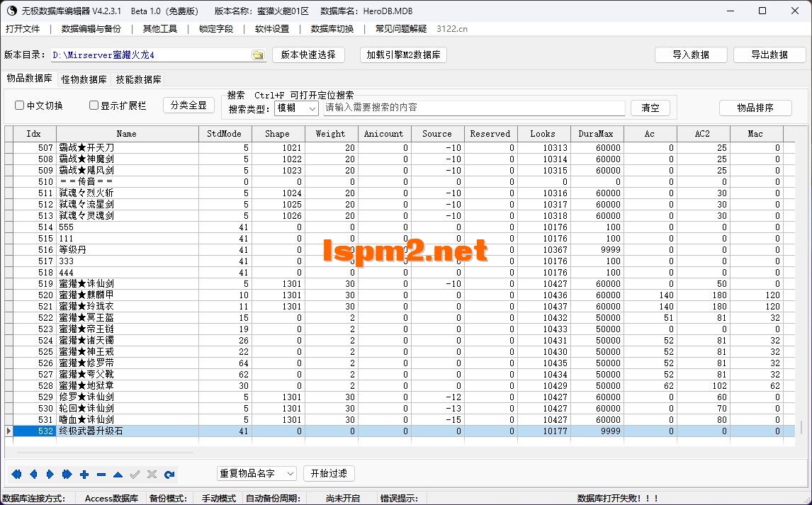Viewport: 812px width, 505px height.
Task: Click the 物品排序 button
Action: (x=755, y=108)
